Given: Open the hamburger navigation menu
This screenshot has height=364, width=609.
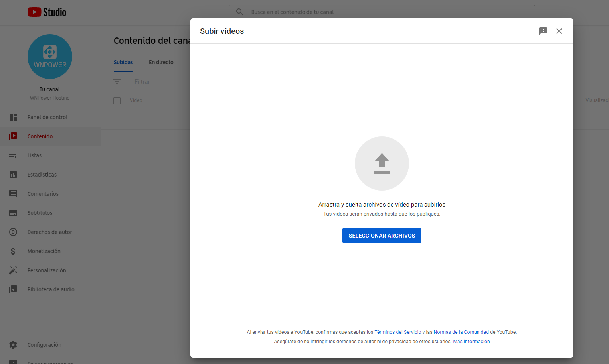Looking at the screenshot, I should pos(13,12).
